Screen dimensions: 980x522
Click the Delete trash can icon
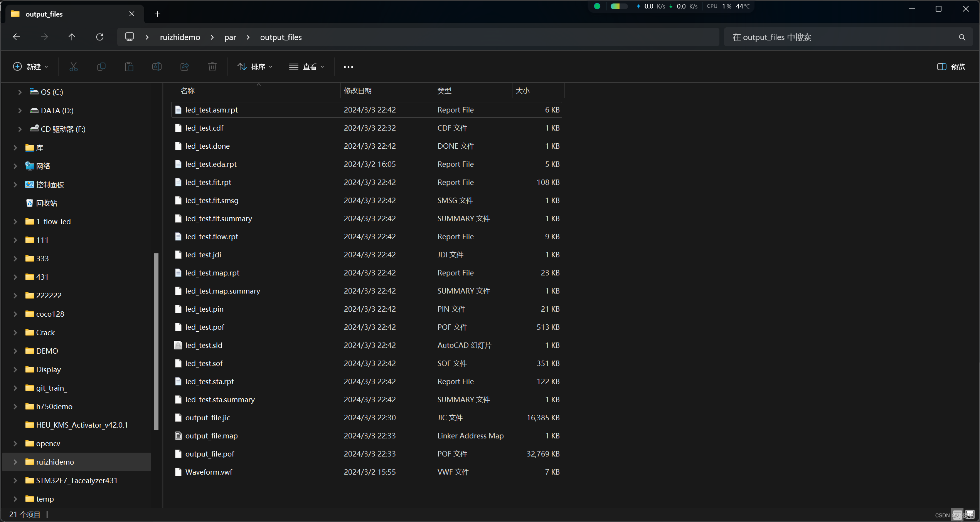coord(212,67)
